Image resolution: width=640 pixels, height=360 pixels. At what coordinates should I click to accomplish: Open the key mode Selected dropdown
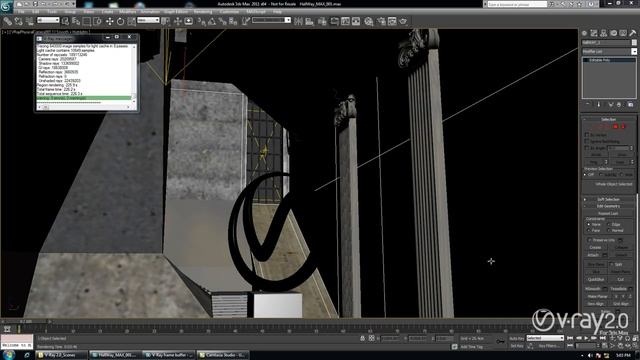click(x=545, y=338)
